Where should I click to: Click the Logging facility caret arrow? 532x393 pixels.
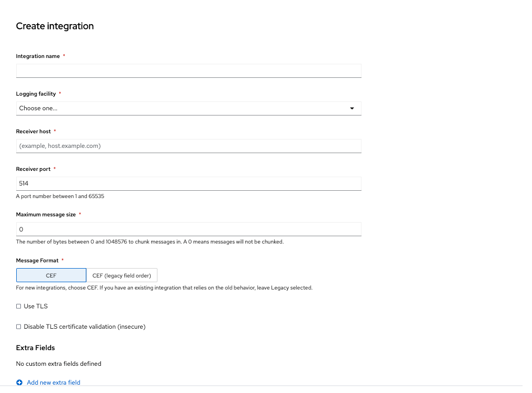(352, 108)
